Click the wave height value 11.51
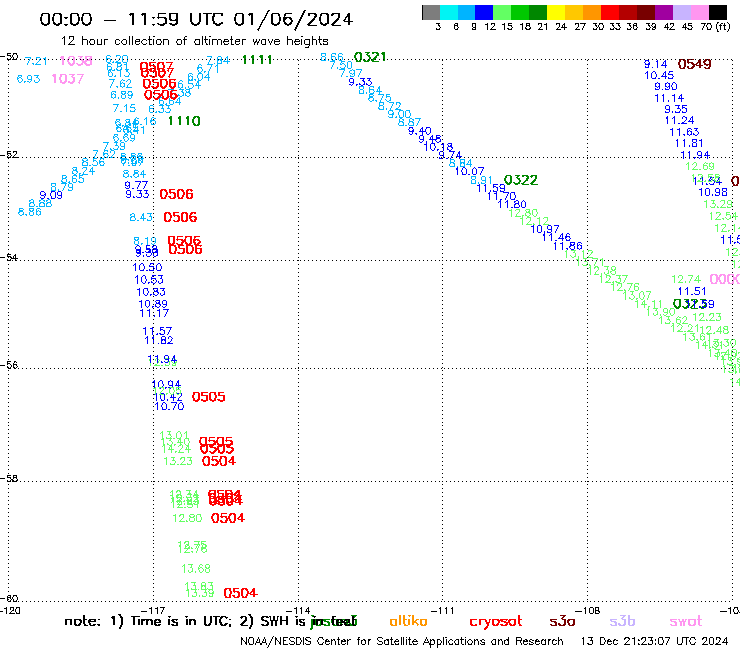This screenshot has width=740, height=650. coord(692,291)
